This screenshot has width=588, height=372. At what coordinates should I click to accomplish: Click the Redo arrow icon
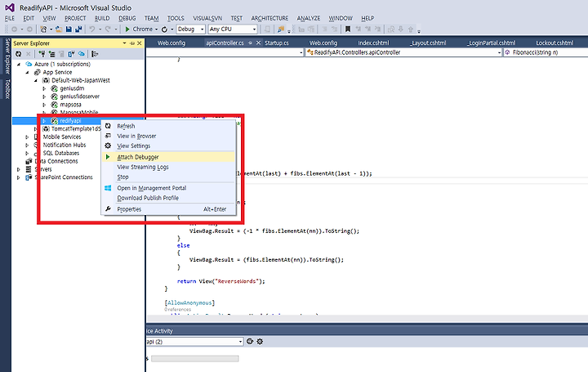108,29
